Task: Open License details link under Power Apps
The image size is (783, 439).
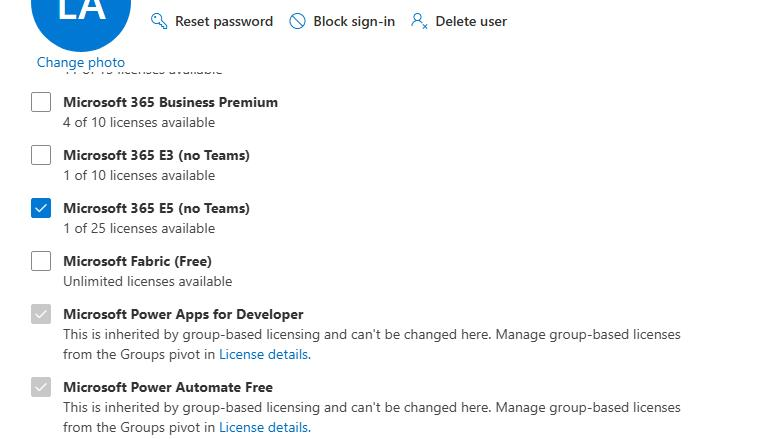Action: (265, 354)
